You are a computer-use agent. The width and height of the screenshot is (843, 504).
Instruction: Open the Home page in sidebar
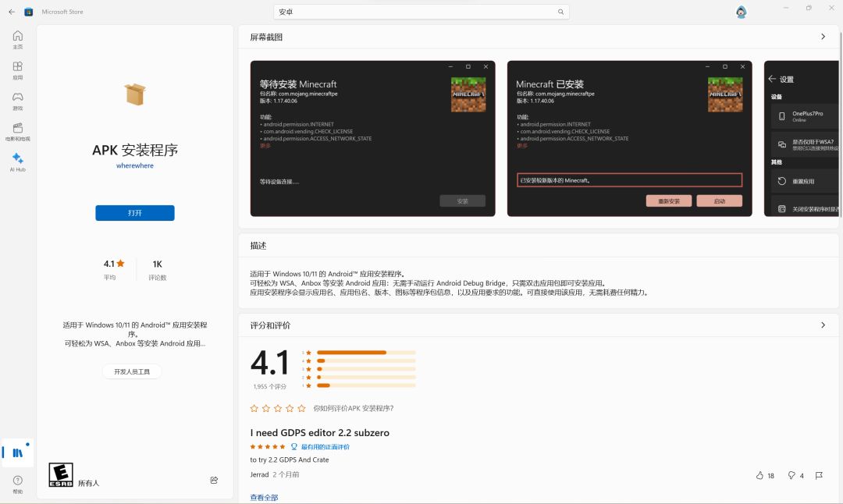coord(18,39)
